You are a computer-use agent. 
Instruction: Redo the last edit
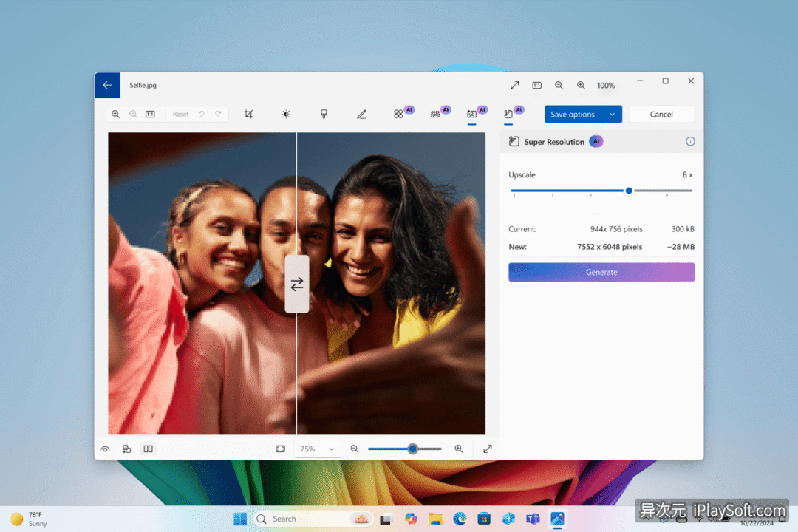point(218,114)
